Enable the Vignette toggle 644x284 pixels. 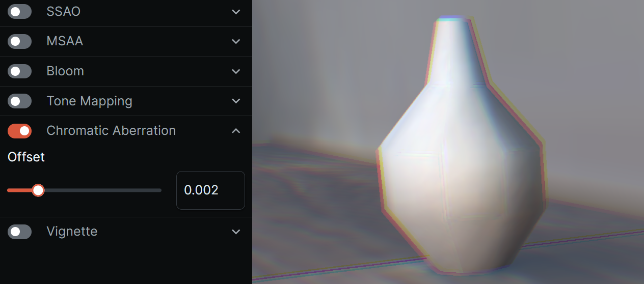[x=19, y=232]
